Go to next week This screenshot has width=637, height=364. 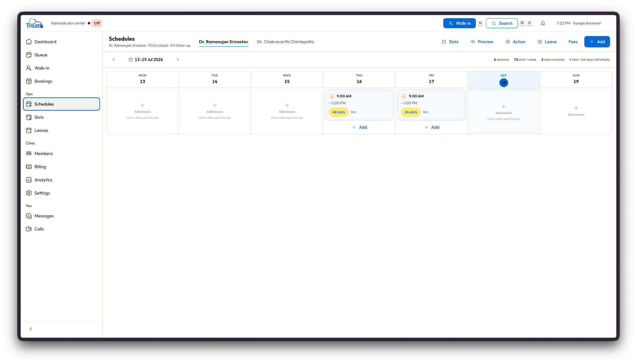pyautogui.click(x=178, y=60)
